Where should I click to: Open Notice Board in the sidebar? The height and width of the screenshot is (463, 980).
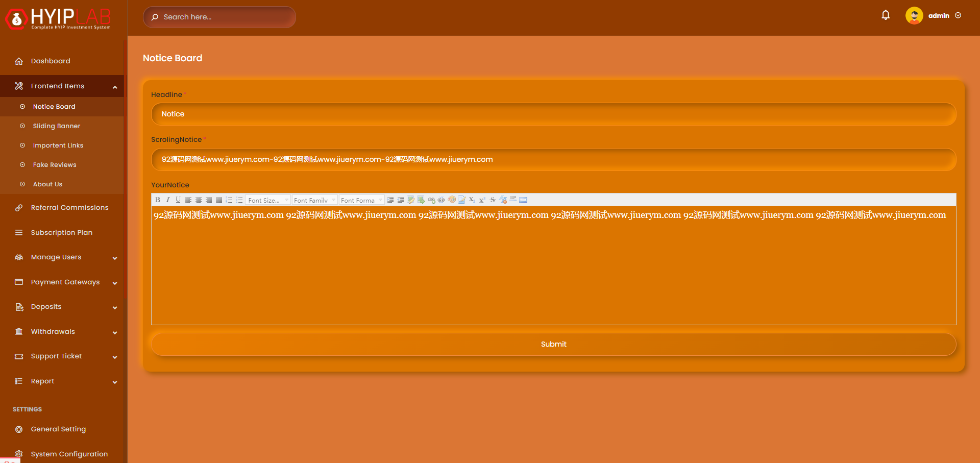[62, 107]
